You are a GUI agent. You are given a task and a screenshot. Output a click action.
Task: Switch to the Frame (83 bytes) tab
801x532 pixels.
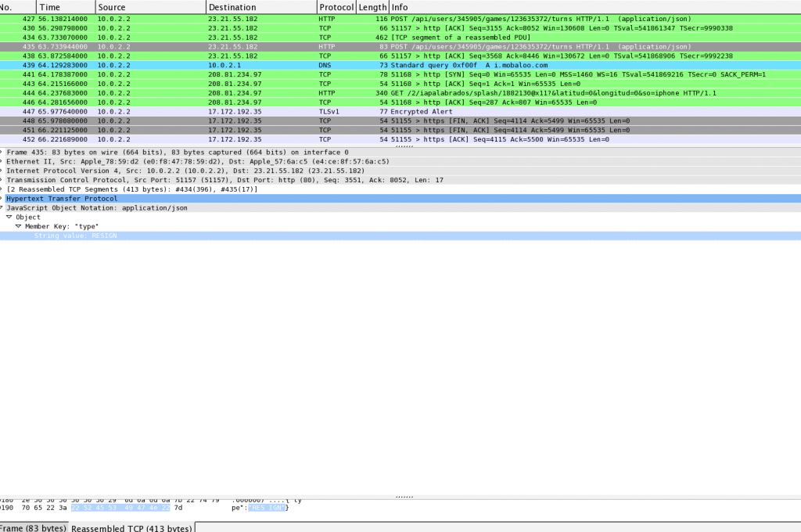[31, 527]
